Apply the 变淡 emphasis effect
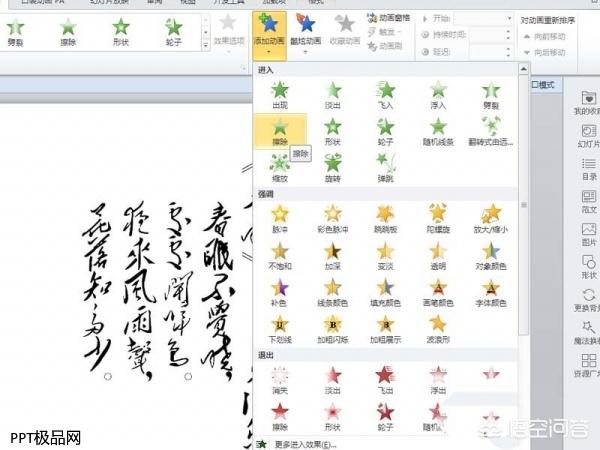 [x=385, y=256]
